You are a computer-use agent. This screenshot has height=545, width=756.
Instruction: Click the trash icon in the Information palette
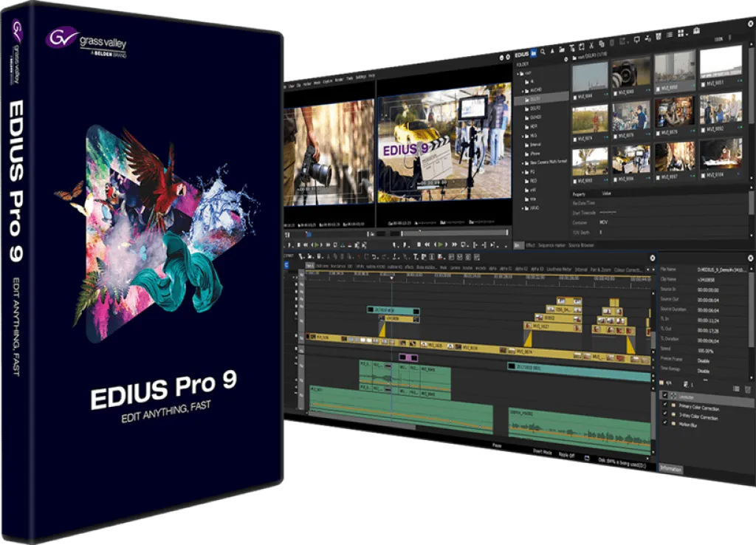(x=748, y=390)
